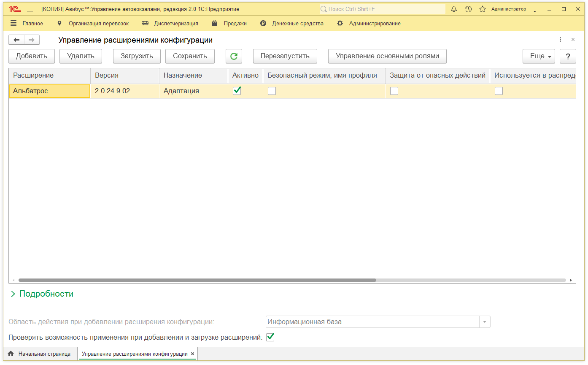
Task: Click the Перезапустить button
Action: pyautogui.click(x=285, y=56)
